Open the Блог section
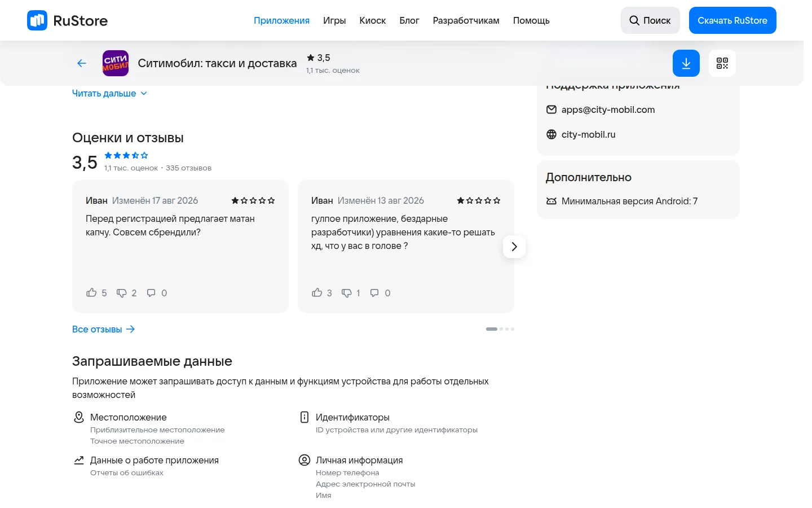 409,20
